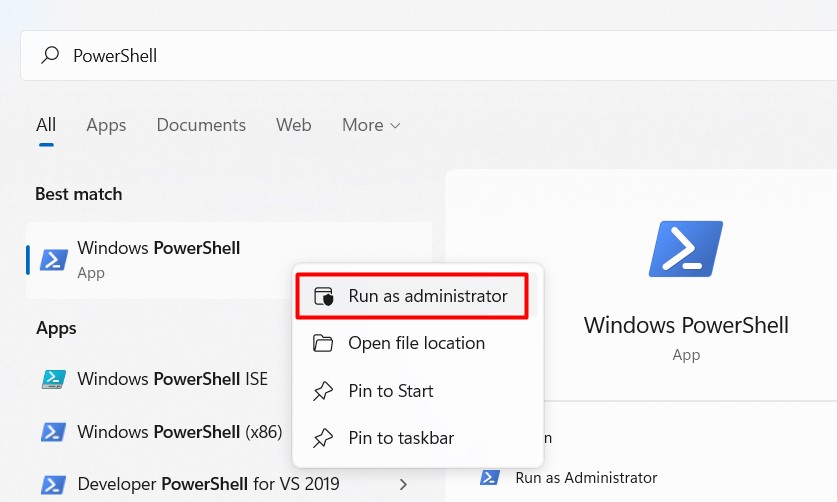
Task: Click the Windows PowerShell best match icon
Action: click(54, 260)
